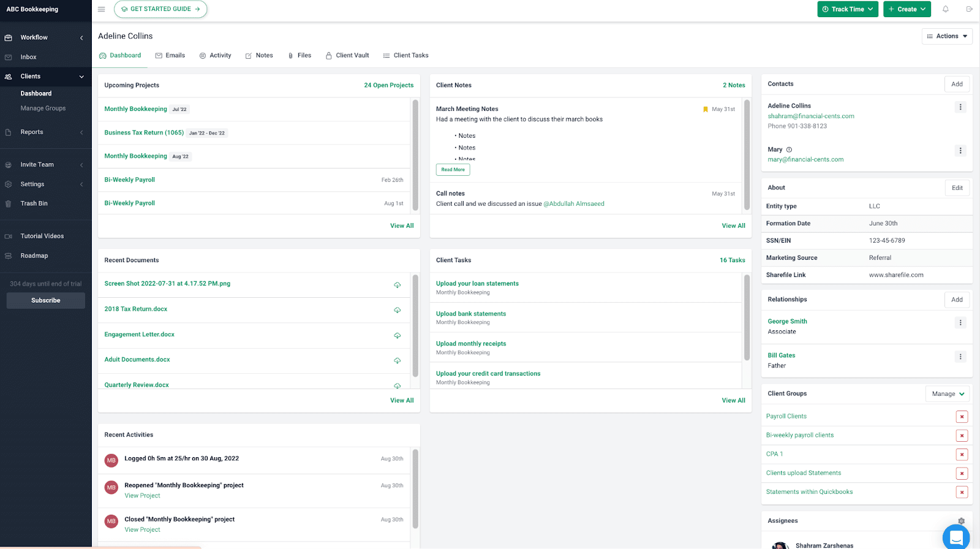980x549 pixels.
Task: Remove the CPA 1 group
Action: [962, 455]
